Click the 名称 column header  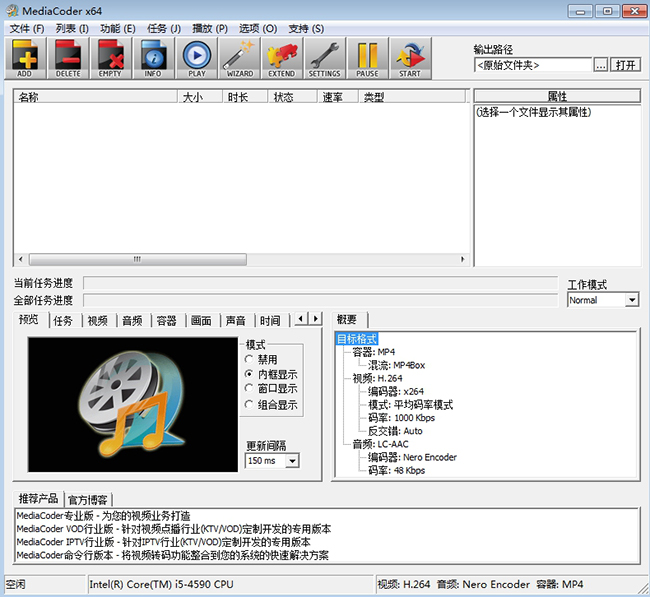pyautogui.click(x=96, y=97)
